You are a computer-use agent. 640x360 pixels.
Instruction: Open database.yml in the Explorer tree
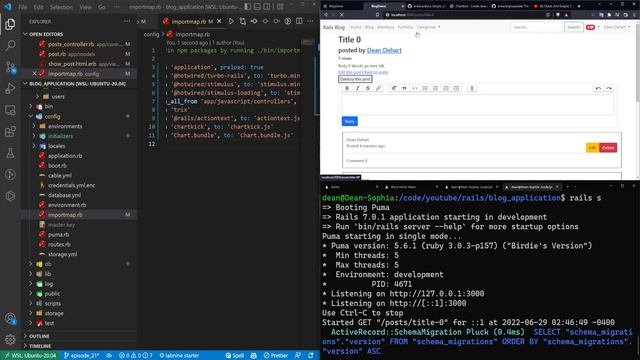[64, 195]
